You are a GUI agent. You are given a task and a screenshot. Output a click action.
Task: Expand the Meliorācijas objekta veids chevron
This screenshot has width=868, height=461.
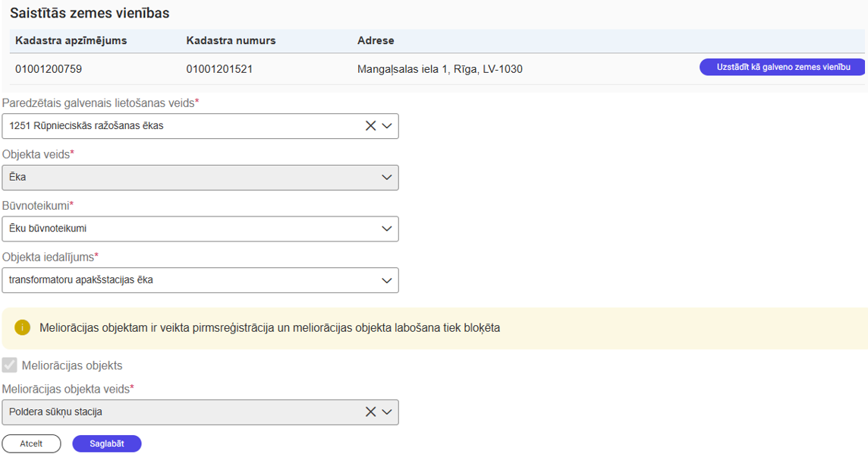[x=387, y=412]
